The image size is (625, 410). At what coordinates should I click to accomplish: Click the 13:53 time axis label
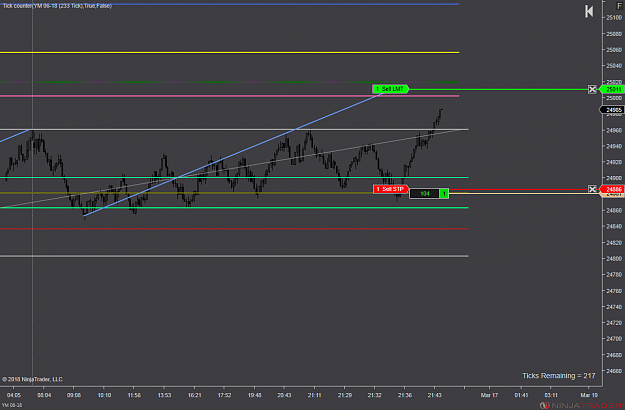pos(164,395)
